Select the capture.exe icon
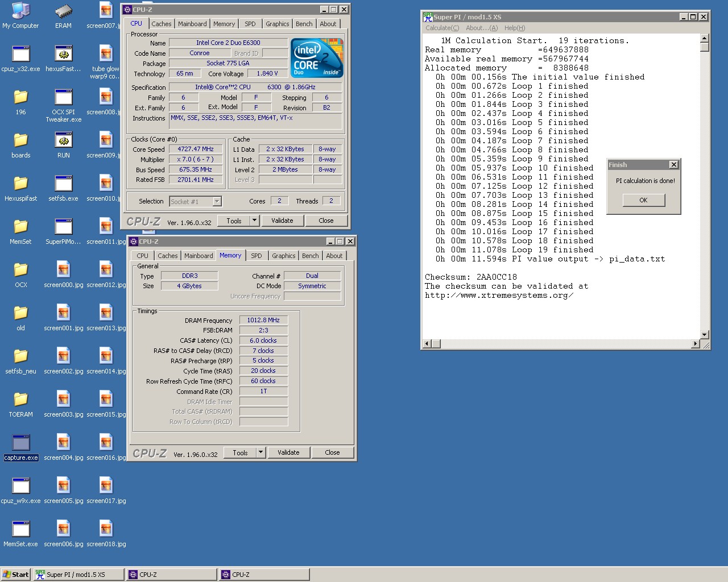Screen dimensions: 728x582 (20, 447)
